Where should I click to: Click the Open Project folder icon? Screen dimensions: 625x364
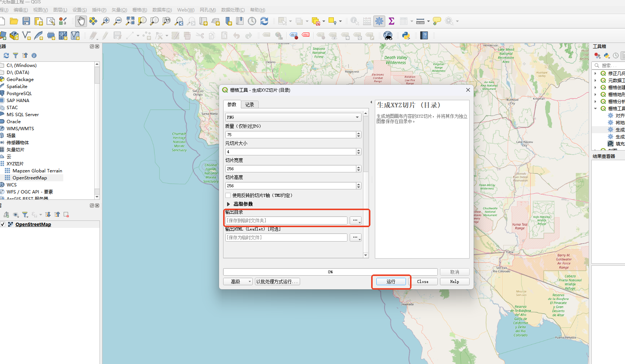(14, 21)
